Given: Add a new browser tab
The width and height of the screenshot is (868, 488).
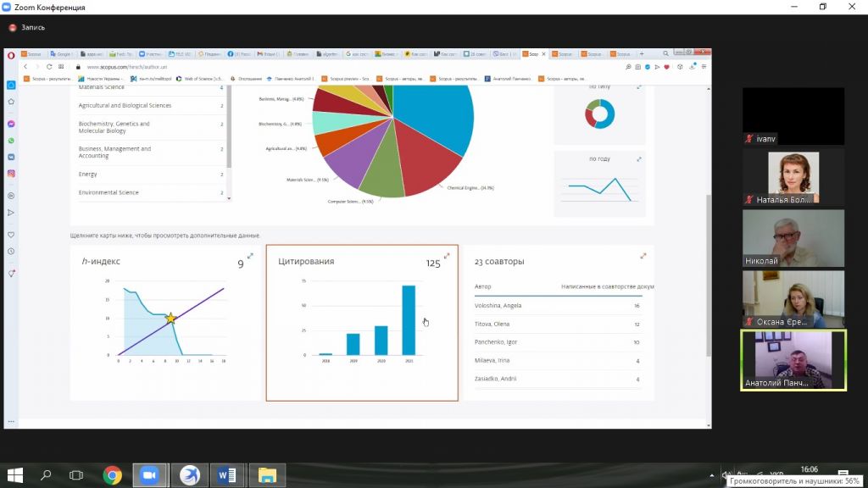Looking at the screenshot, I should [642, 53].
